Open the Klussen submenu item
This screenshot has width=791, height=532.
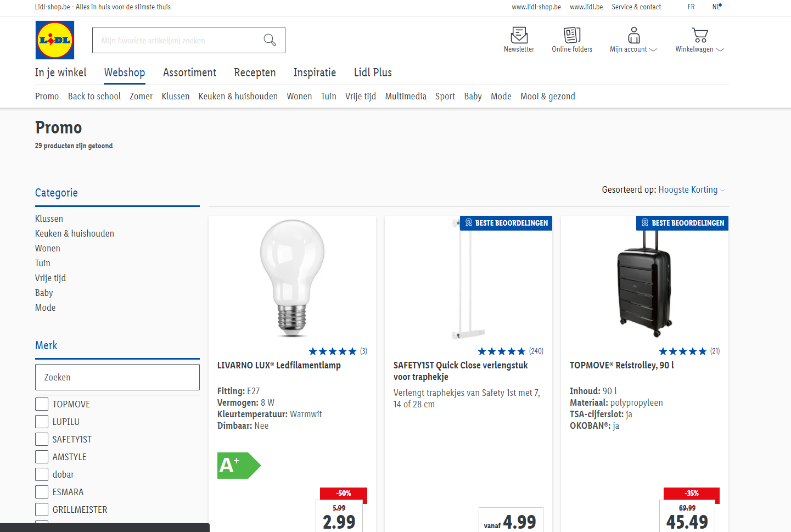coord(176,97)
